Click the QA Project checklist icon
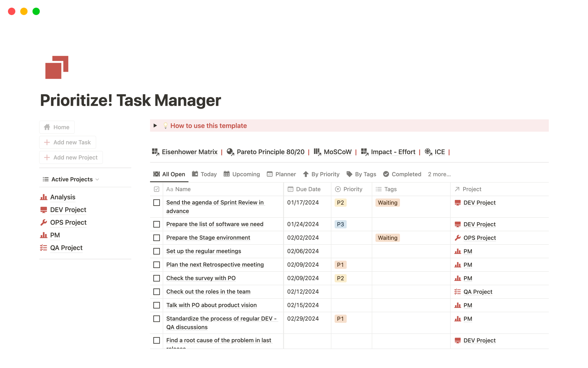Viewport: 588px width, 368px height. pyautogui.click(x=43, y=247)
